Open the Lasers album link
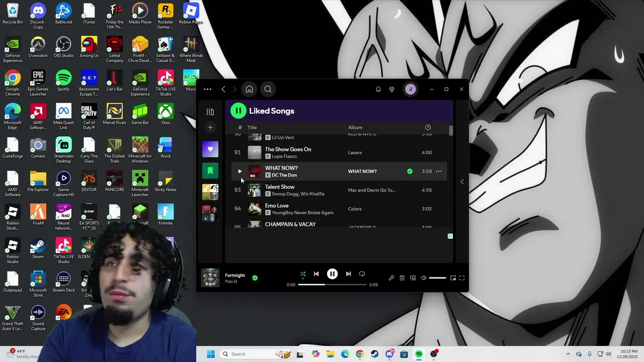The width and height of the screenshot is (644, 362). [355, 153]
